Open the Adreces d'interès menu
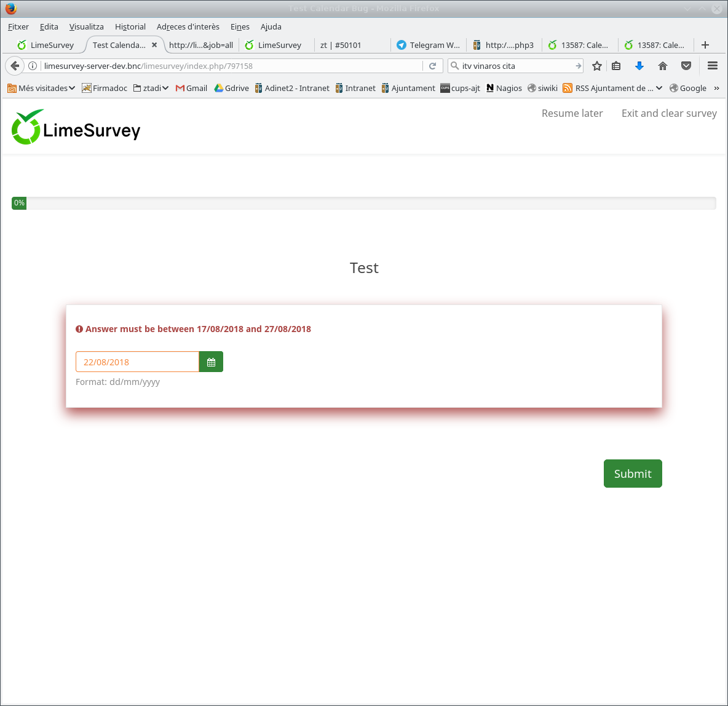 [188, 27]
